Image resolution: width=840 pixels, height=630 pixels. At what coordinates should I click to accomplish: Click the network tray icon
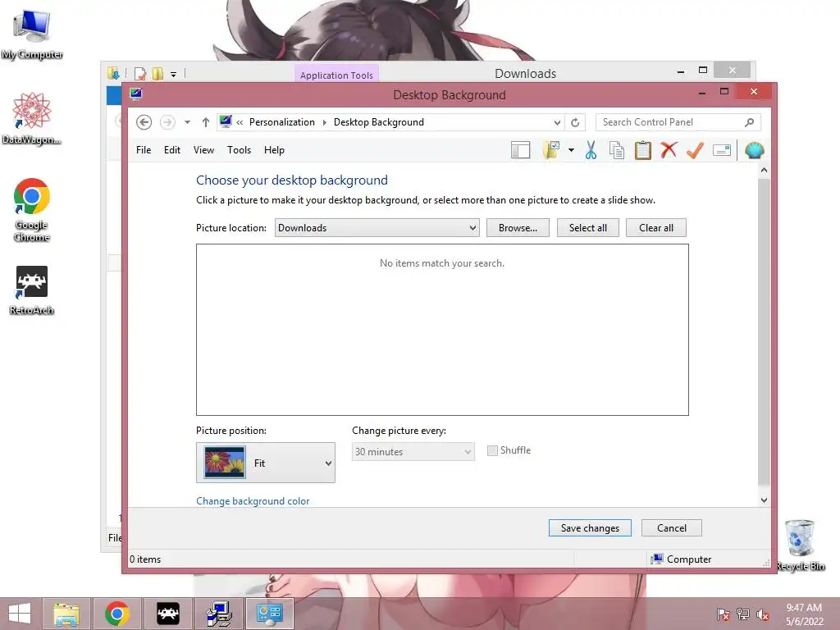point(743,614)
